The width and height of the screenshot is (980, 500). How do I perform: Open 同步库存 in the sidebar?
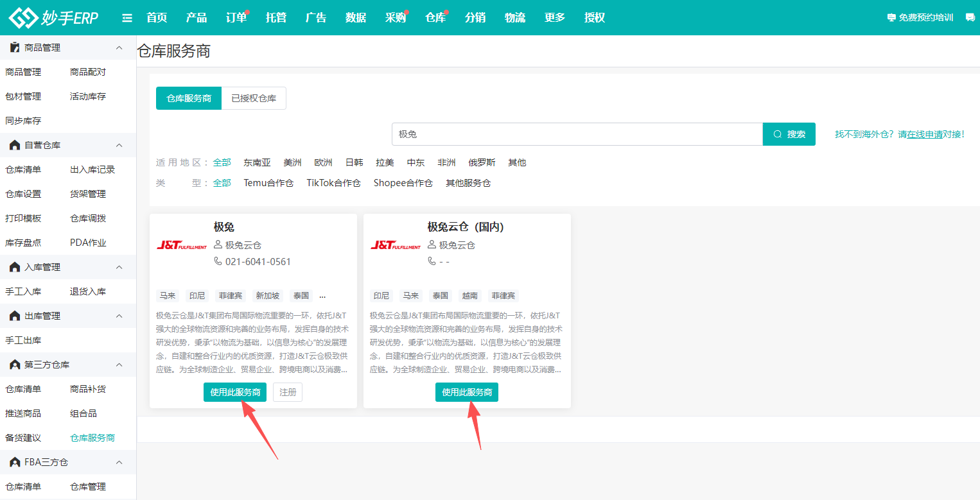click(x=23, y=121)
